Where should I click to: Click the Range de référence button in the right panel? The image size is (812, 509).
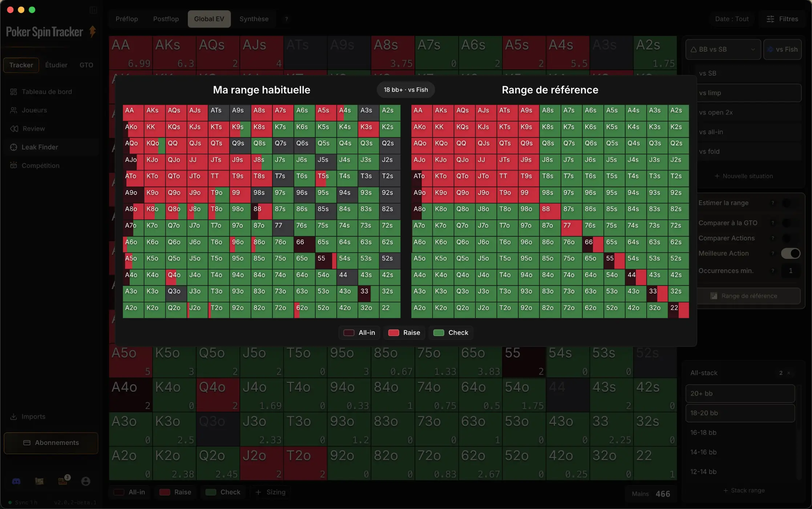point(748,296)
